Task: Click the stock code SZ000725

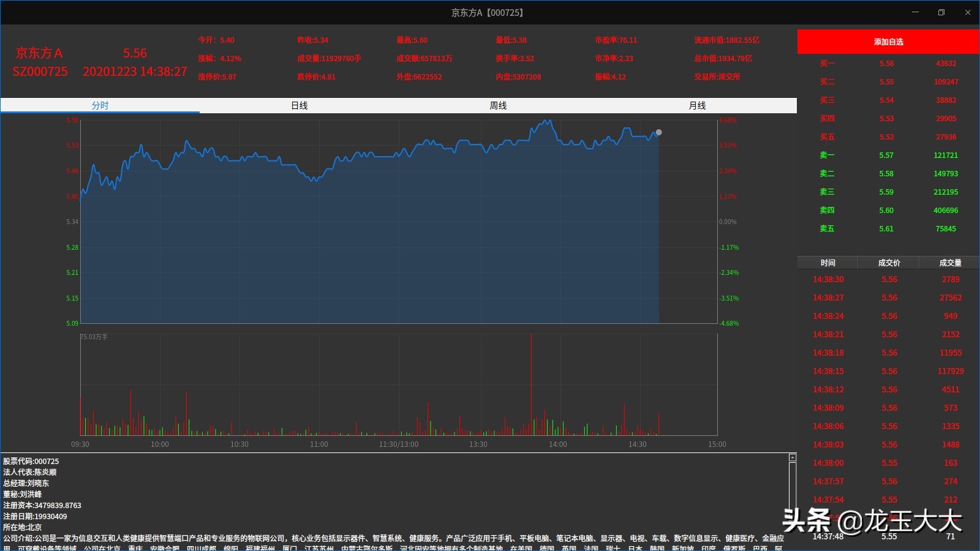Action: [x=40, y=72]
